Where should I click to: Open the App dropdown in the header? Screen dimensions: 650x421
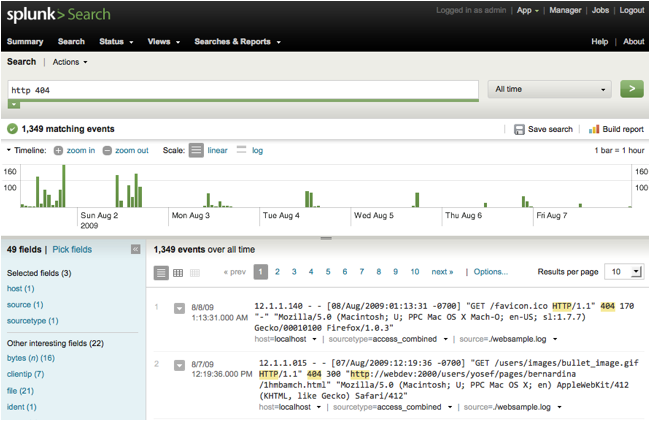click(x=528, y=10)
